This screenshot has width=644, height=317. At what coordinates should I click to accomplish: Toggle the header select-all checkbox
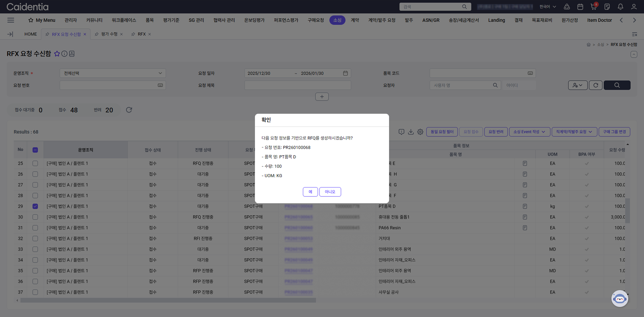[x=35, y=150]
